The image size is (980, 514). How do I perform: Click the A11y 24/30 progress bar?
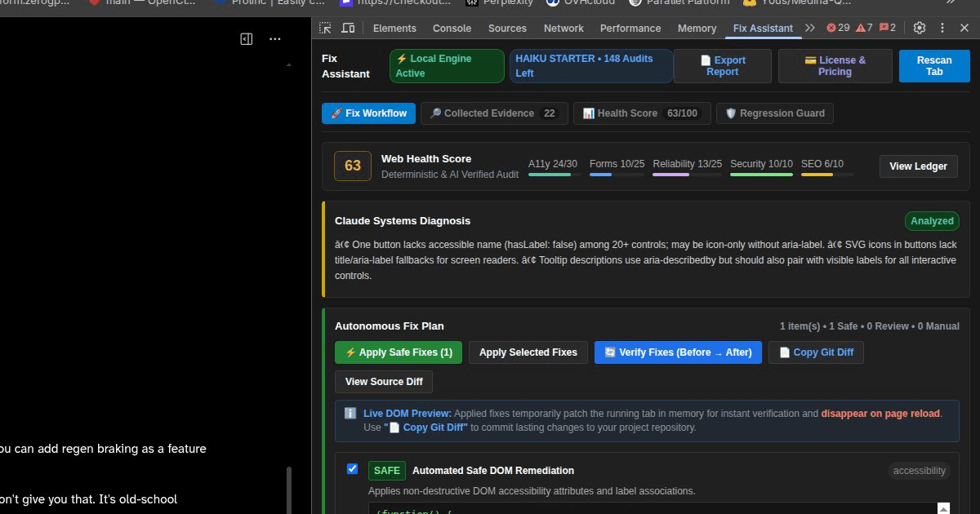click(553, 174)
